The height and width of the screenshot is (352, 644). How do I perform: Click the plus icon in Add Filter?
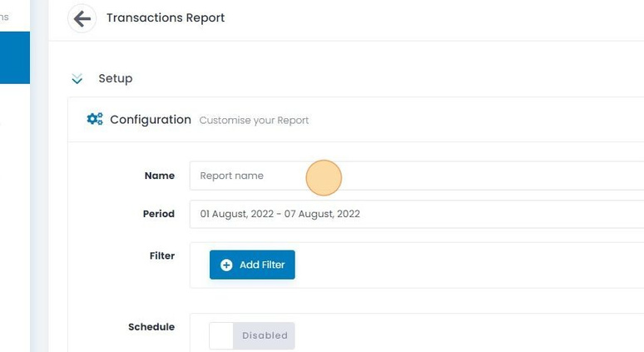click(226, 265)
